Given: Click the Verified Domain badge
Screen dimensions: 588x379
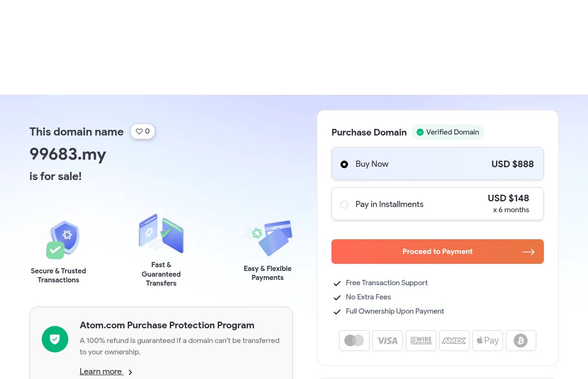Looking at the screenshot, I should point(447,132).
